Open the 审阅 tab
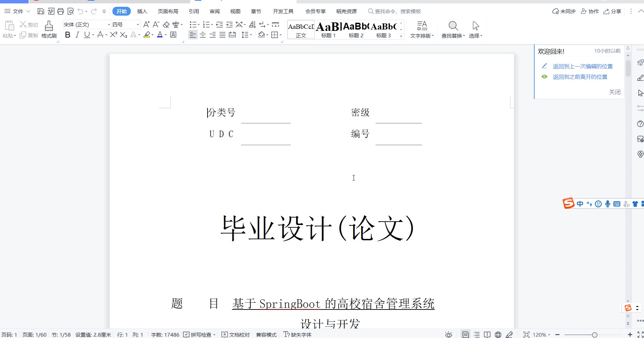Screen dimensions: 644x338 pos(215,12)
